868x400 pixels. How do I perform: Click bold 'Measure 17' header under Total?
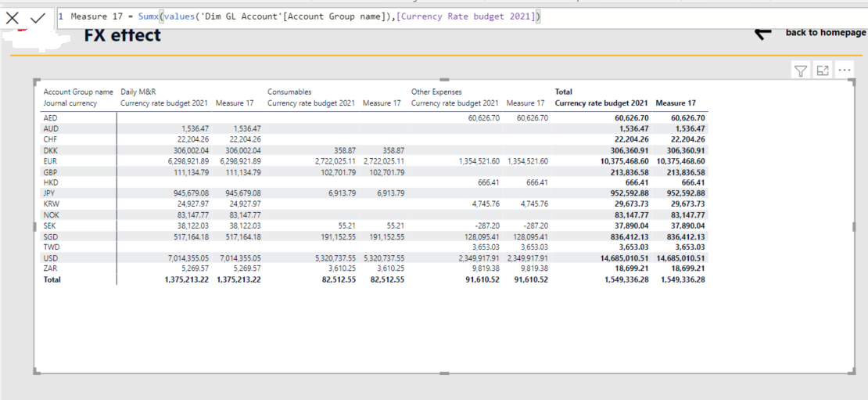(x=676, y=103)
